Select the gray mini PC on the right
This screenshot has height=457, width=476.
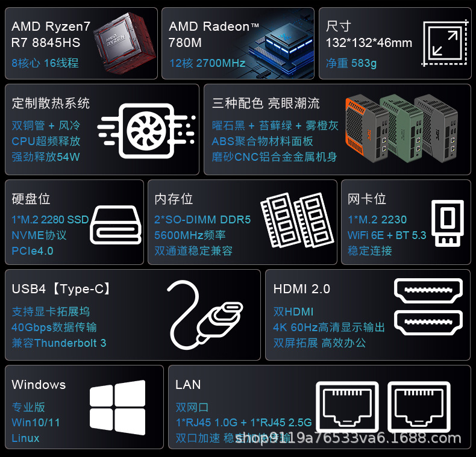pos(436,128)
